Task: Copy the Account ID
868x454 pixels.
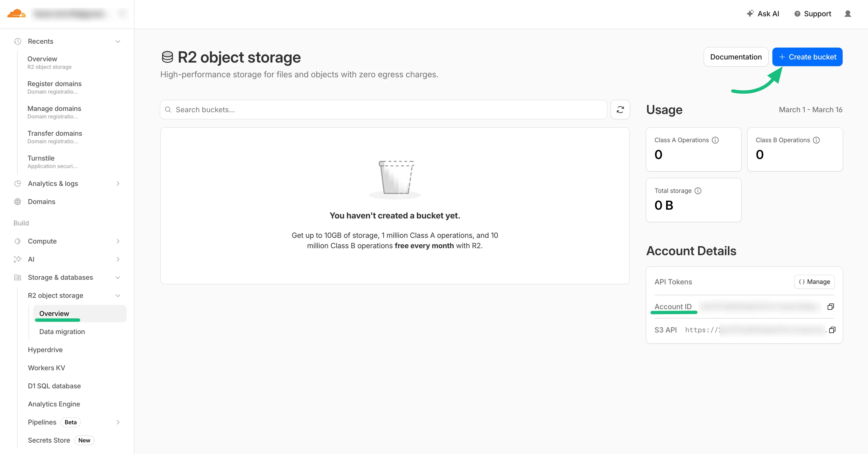Action: (831, 306)
